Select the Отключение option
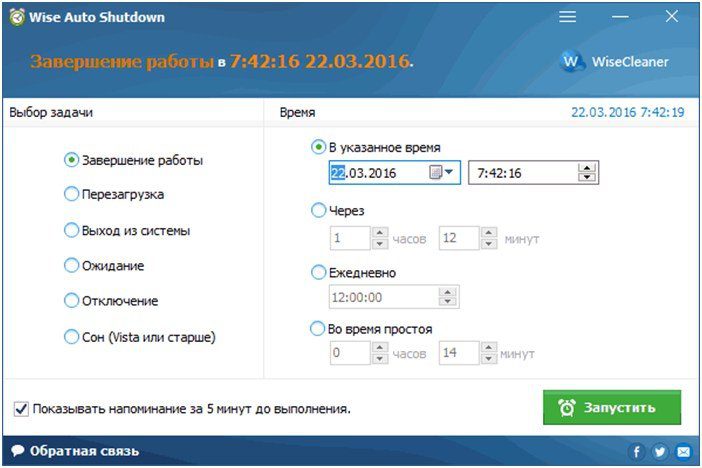 (111, 301)
